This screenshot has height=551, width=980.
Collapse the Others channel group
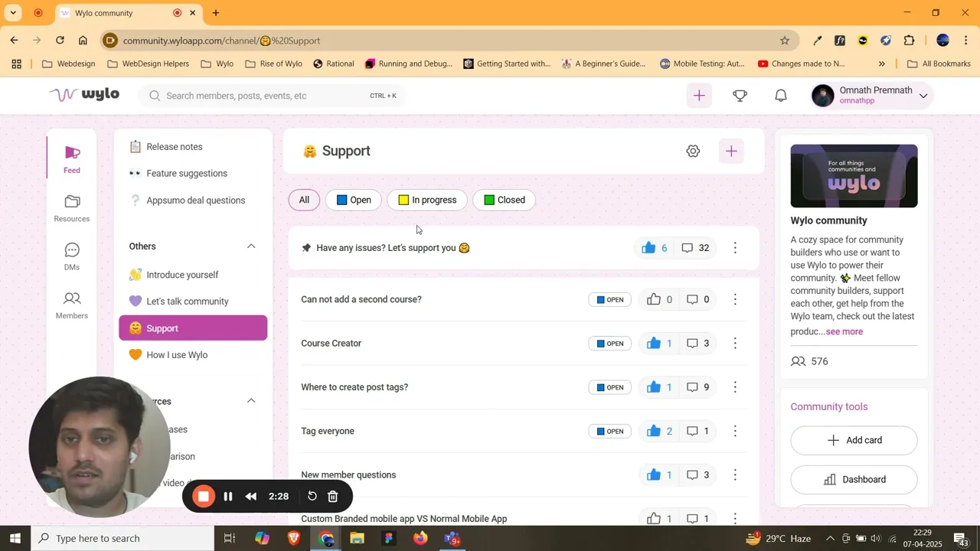tap(250, 246)
